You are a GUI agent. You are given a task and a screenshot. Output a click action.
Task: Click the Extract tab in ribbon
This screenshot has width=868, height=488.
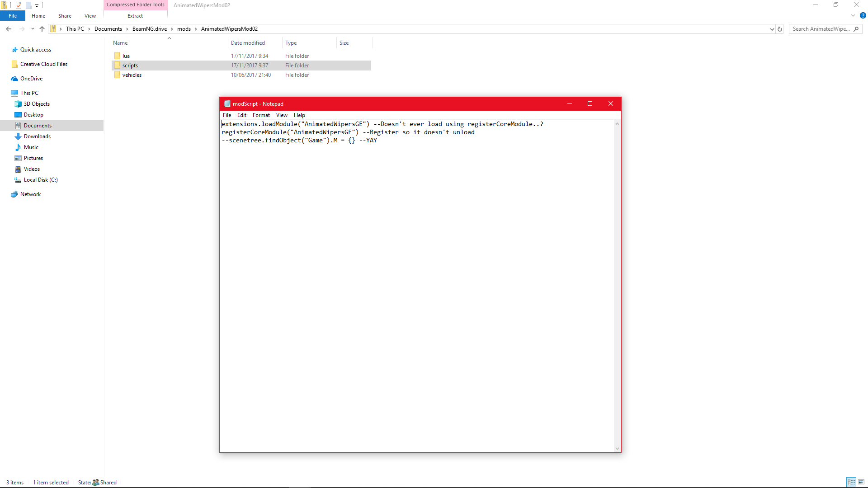tap(135, 15)
